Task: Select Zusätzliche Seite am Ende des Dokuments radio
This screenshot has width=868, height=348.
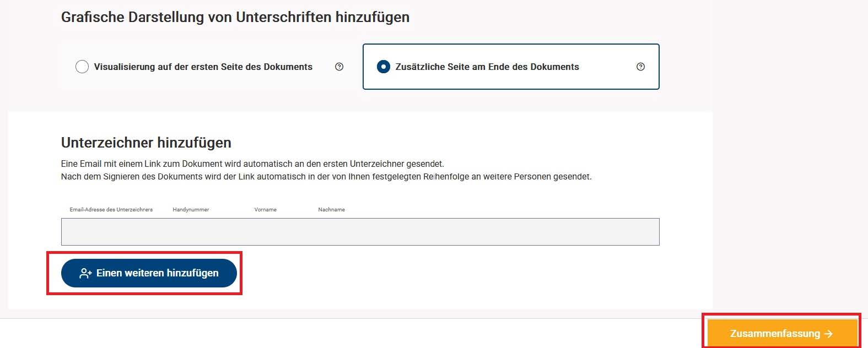Action: 383,67
